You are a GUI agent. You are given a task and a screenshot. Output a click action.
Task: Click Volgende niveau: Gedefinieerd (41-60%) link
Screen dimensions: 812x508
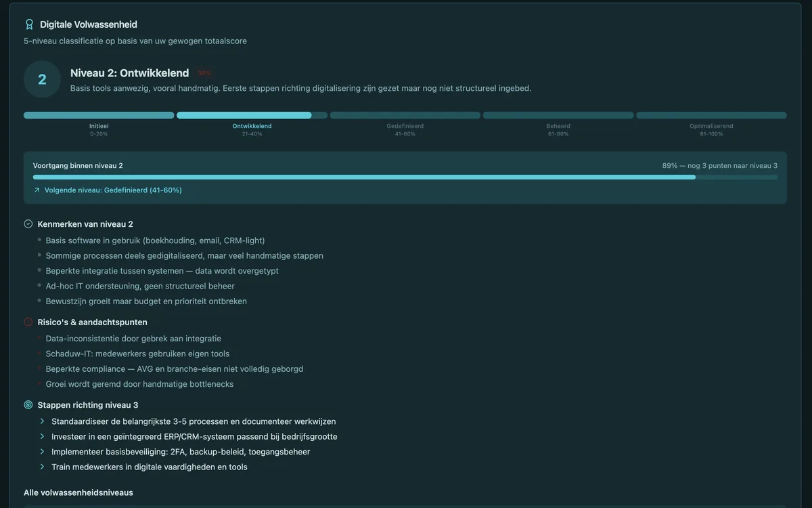tap(113, 190)
